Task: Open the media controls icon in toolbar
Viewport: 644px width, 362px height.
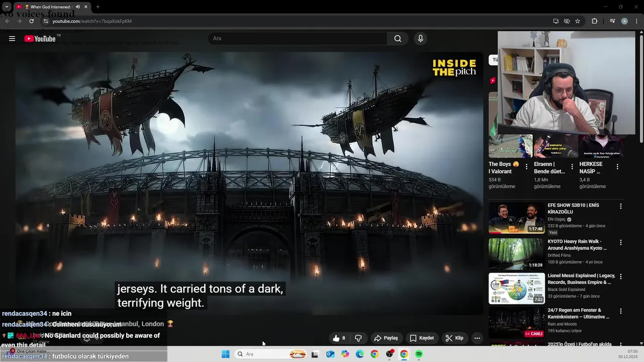Action: click(x=612, y=21)
